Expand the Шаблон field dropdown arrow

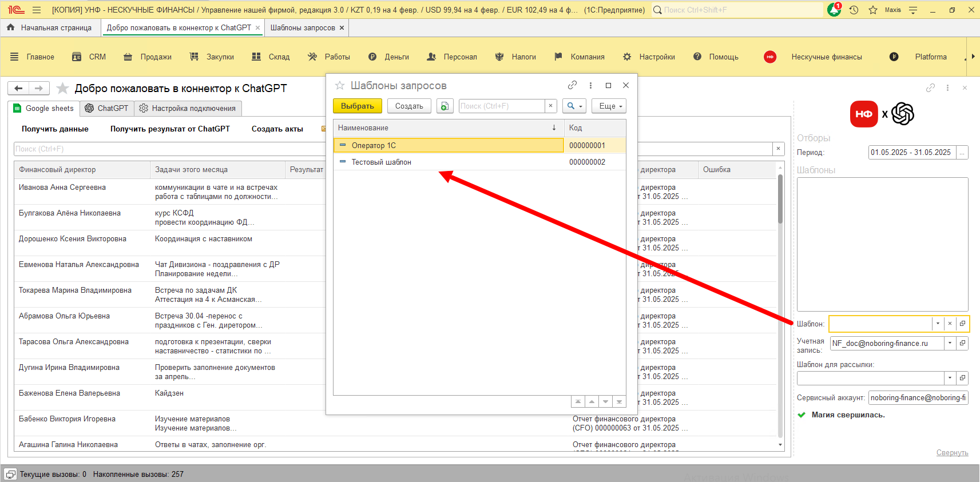(x=938, y=324)
